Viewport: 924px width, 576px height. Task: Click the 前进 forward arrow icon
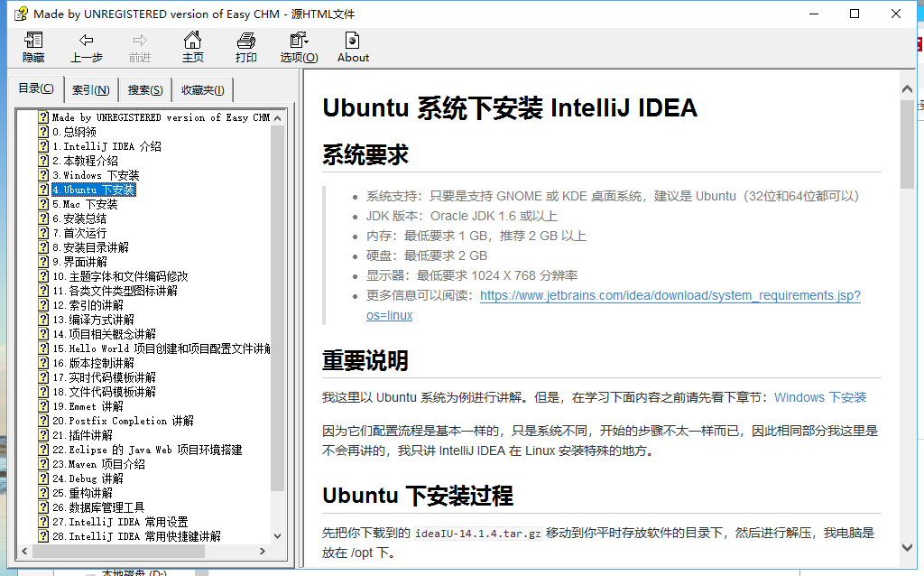coord(140,40)
